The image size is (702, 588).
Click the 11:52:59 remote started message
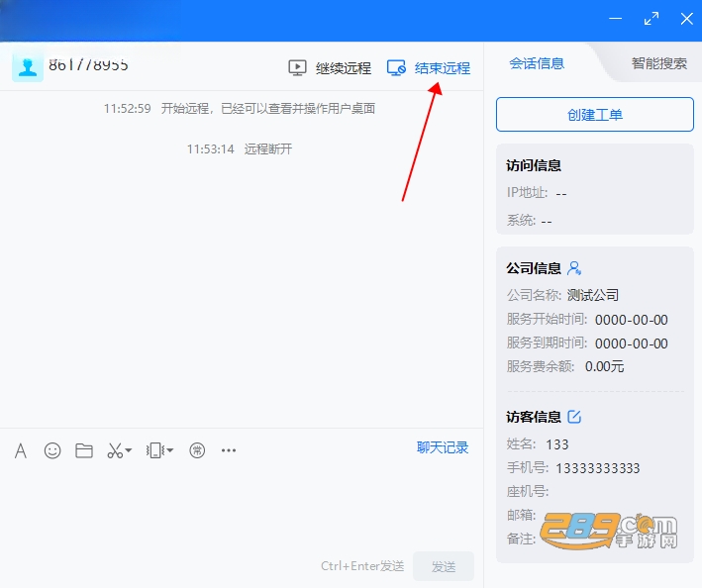tap(240, 108)
